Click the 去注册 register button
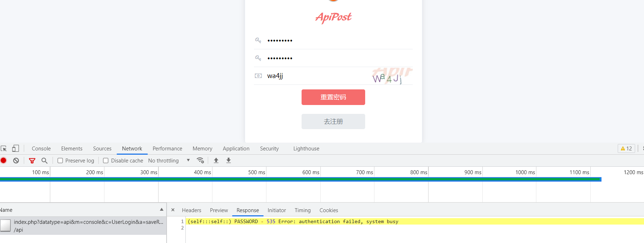Image resolution: width=644 pixels, height=243 pixels. tap(333, 121)
